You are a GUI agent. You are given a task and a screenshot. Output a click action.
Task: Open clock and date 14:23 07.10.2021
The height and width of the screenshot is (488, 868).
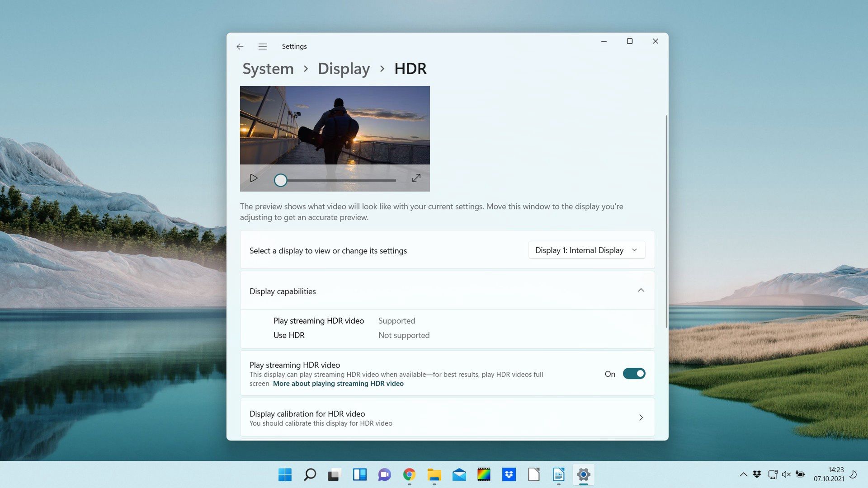(829, 474)
